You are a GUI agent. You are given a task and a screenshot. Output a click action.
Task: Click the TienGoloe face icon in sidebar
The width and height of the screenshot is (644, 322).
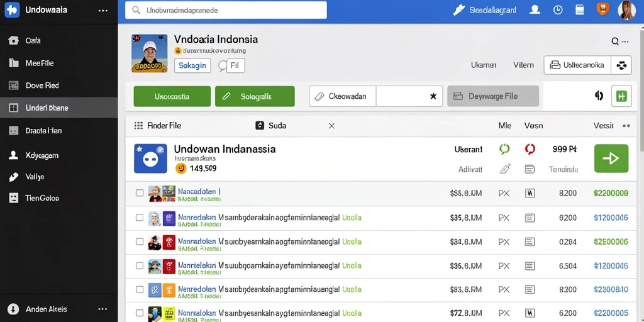[x=14, y=198]
